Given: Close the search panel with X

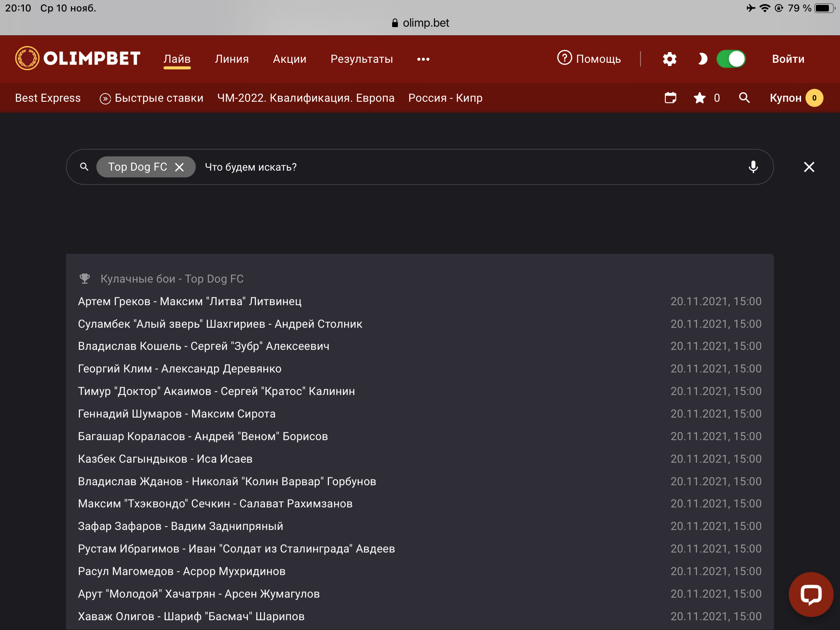Looking at the screenshot, I should point(809,167).
